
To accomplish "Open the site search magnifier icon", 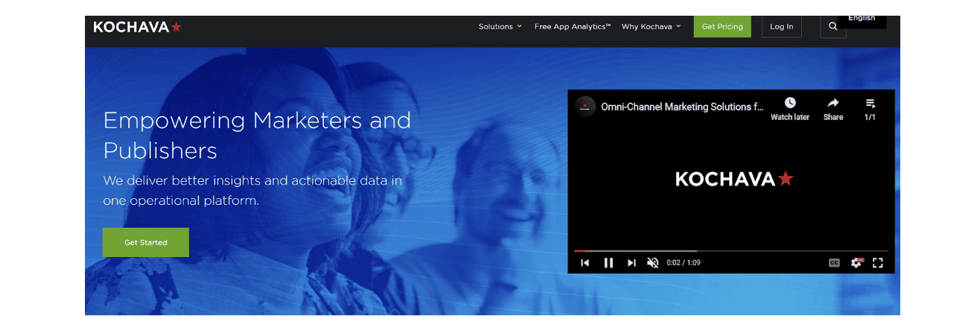I will 833,27.
